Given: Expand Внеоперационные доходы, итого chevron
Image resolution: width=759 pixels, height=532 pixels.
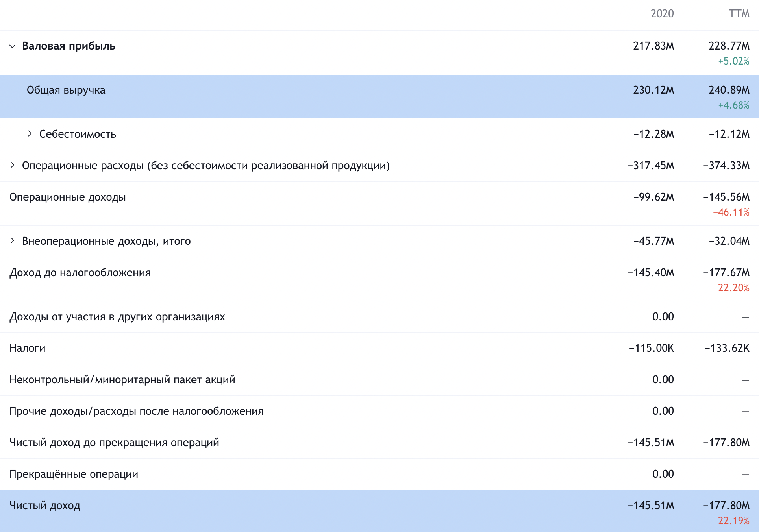Looking at the screenshot, I should point(12,241).
